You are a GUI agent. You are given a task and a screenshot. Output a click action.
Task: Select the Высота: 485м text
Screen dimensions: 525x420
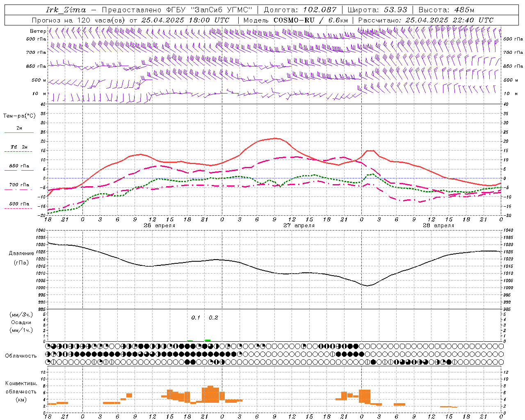446,10
